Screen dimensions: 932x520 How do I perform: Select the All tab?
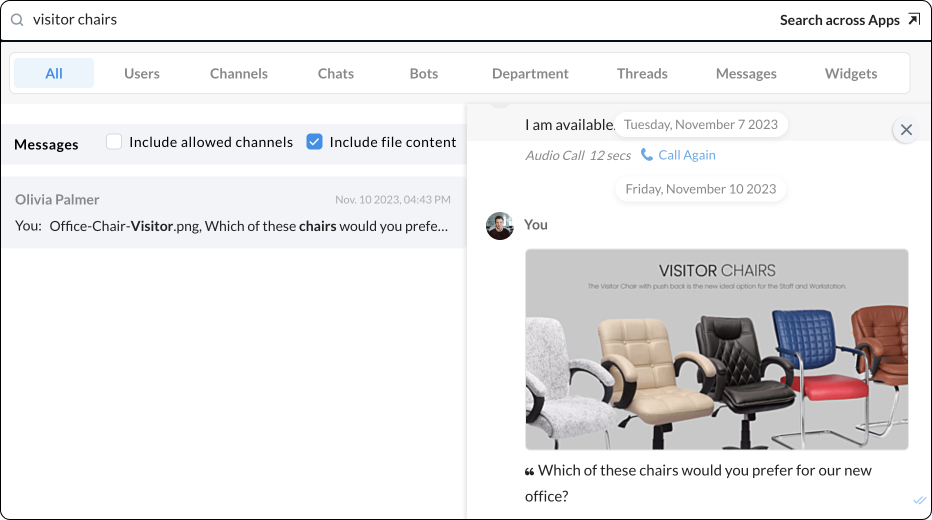(54, 73)
